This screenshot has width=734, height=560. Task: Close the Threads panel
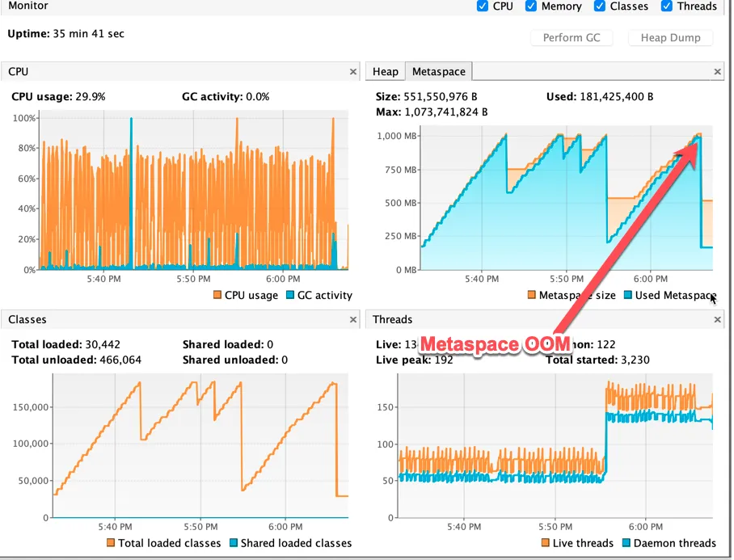pyautogui.click(x=717, y=319)
